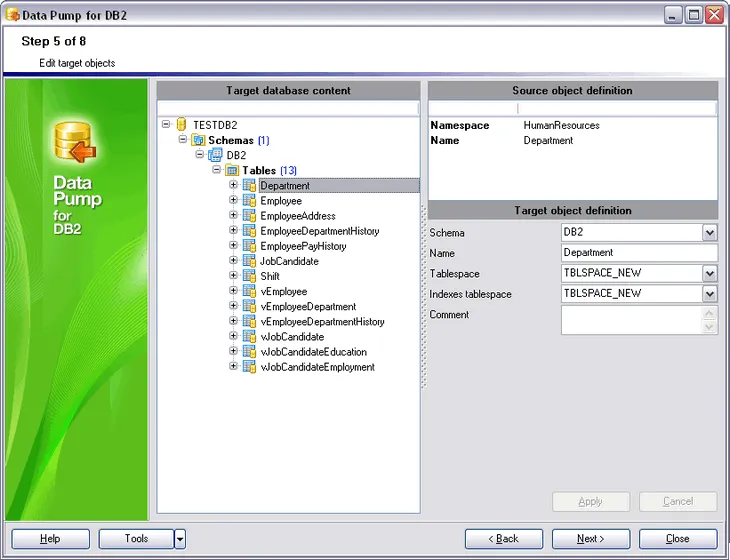
Task: Expand the Employee table node
Action: coord(234,200)
